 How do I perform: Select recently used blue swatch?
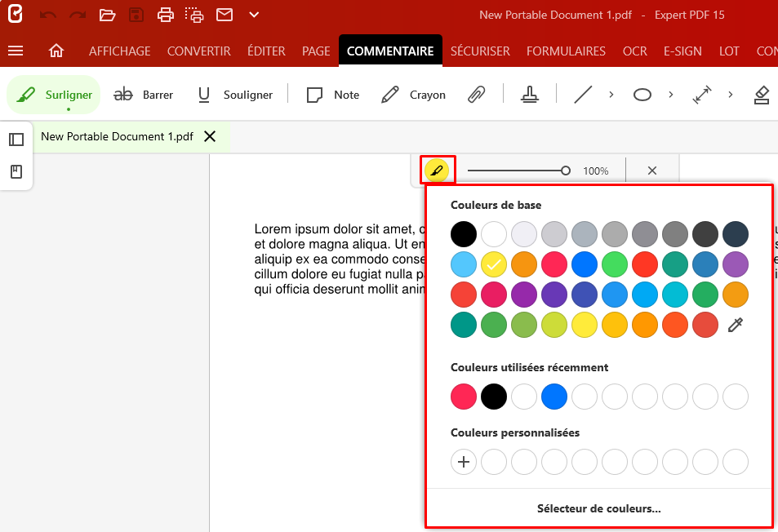(x=554, y=397)
